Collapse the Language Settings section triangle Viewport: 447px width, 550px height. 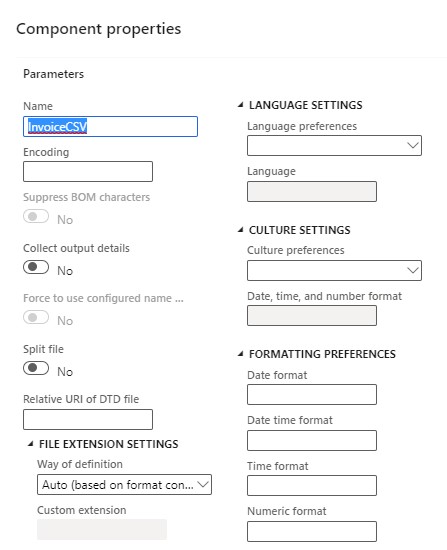(x=241, y=105)
